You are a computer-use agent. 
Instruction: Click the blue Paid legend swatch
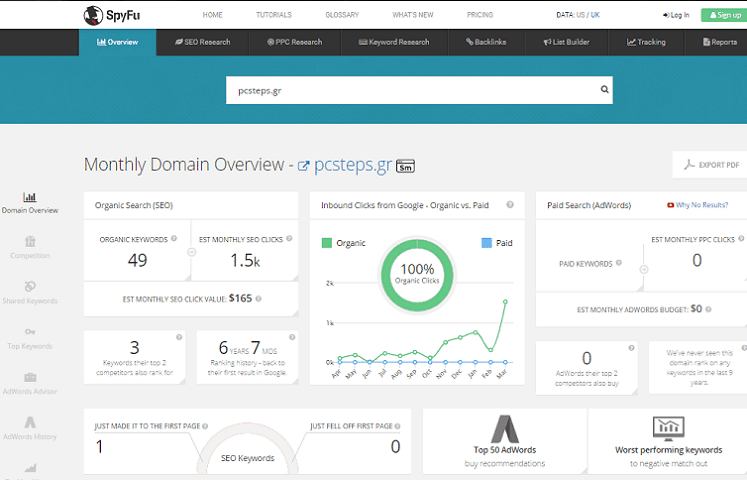(486, 243)
